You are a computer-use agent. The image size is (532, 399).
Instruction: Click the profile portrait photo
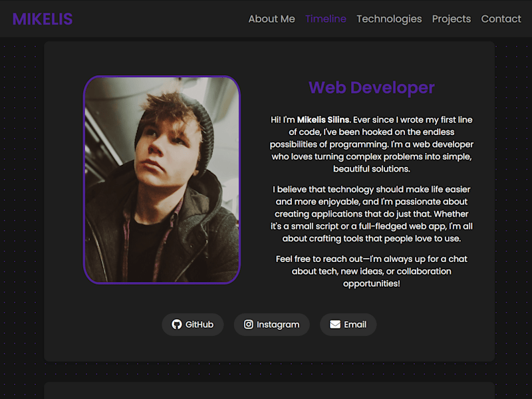click(x=162, y=180)
